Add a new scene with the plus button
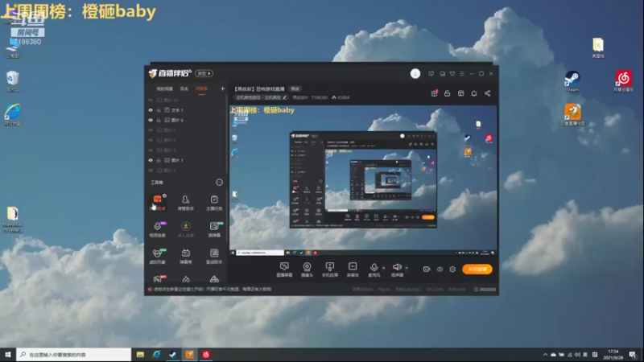 [x=223, y=88]
